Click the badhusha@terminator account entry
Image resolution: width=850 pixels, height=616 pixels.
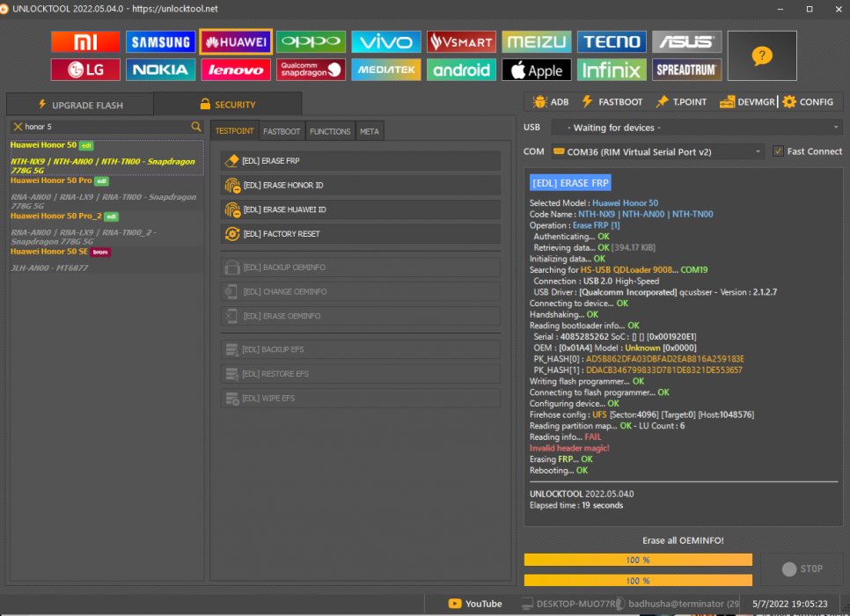point(678,604)
